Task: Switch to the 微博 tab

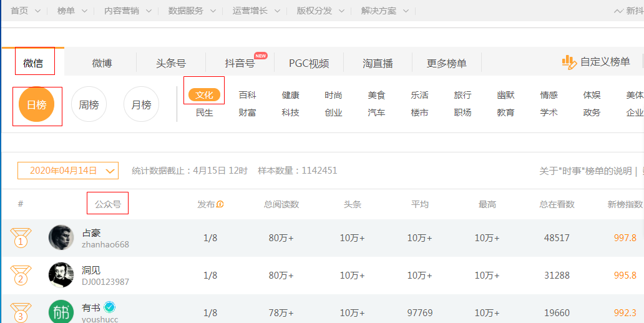Action: pyautogui.click(x=102, y=63)
